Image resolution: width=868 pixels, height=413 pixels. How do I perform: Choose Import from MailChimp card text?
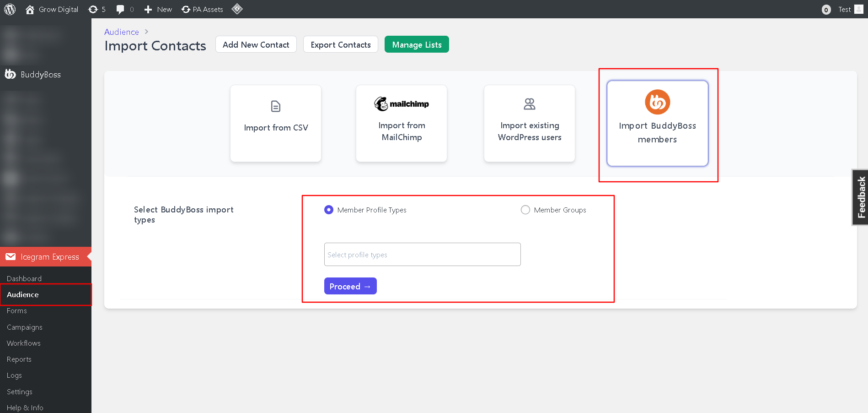(402, 131)
